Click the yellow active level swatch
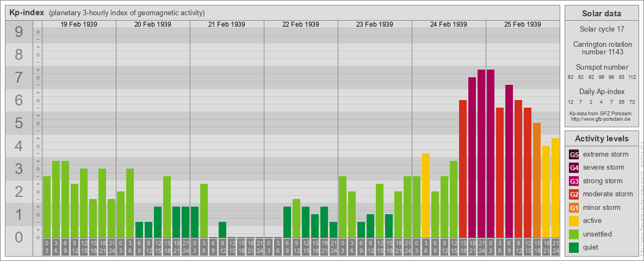 574,221
